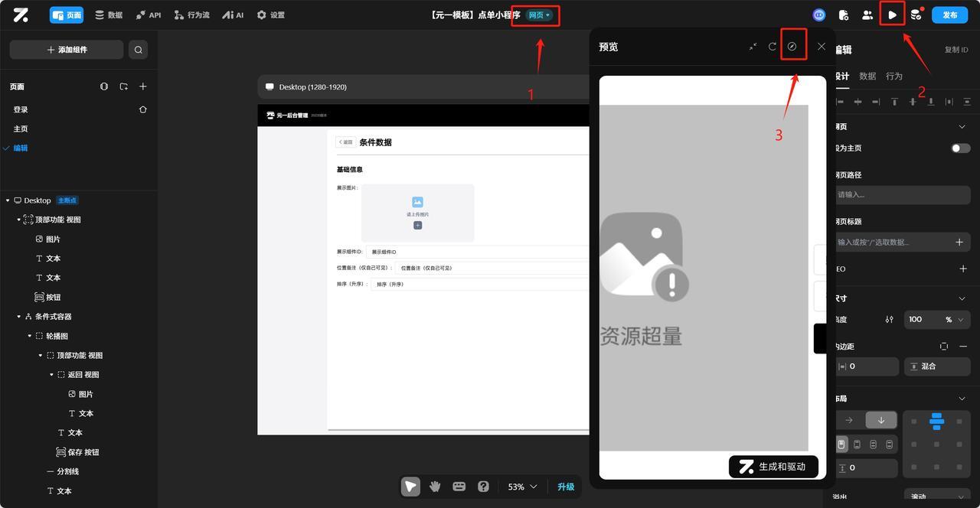Collapse the 轮播图 layer in left tree
The width and height of the screenshot is (980, 508).
coord(31,335)
